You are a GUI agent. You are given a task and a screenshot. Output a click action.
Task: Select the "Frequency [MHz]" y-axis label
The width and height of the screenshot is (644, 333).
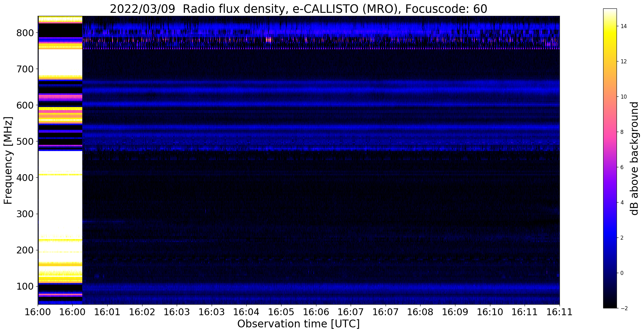(8, 160)
